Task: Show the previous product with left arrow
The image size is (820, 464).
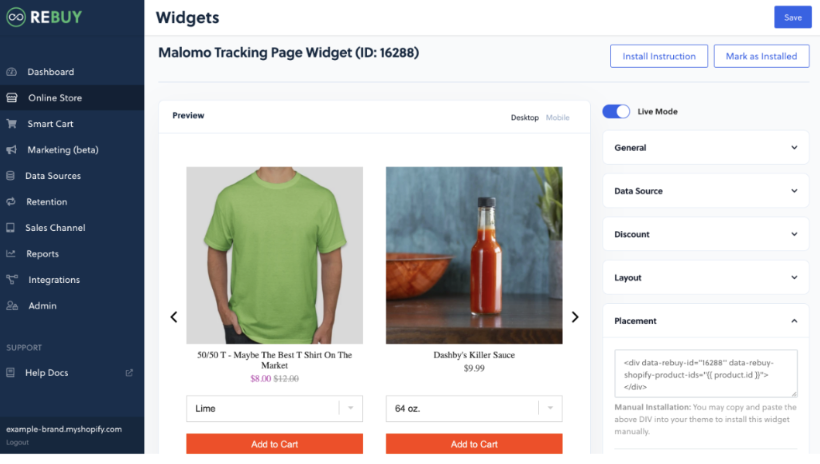Action: click(173, 317)
